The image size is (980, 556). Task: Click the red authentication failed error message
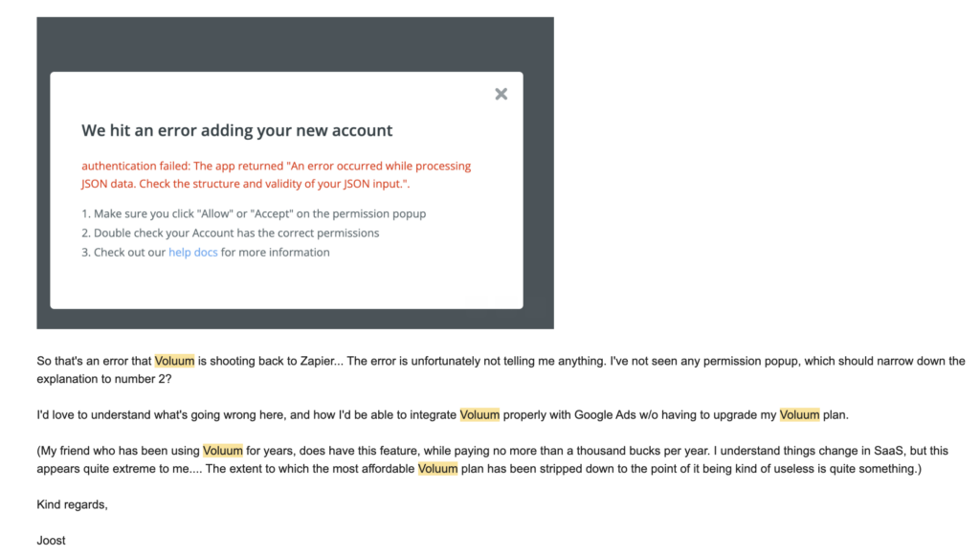[x=276, y=174]
